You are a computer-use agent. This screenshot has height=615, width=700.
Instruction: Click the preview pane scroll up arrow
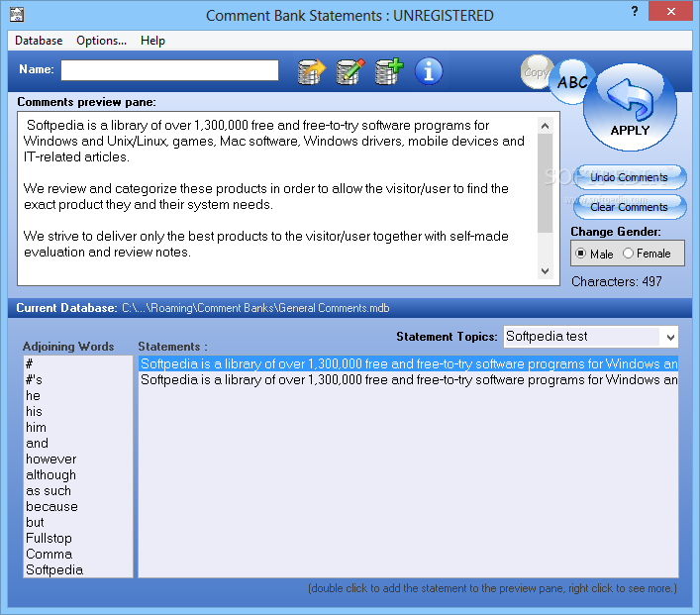[545, 126]
